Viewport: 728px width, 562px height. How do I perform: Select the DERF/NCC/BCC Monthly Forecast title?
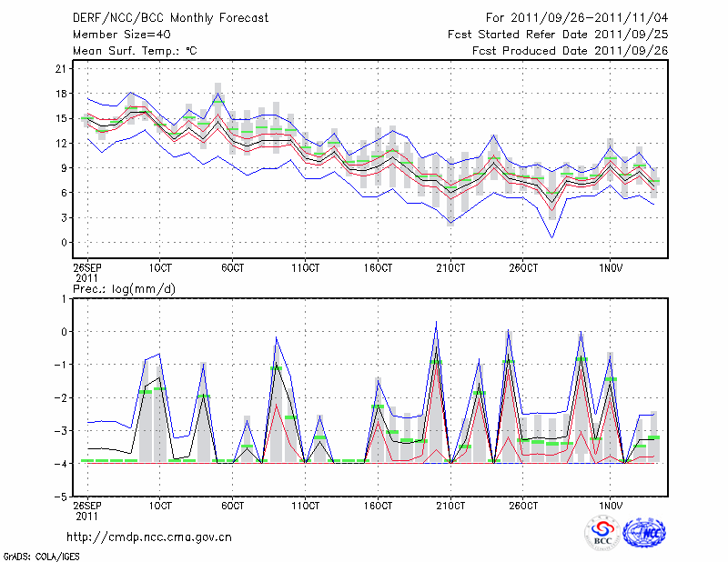point(170,18)
